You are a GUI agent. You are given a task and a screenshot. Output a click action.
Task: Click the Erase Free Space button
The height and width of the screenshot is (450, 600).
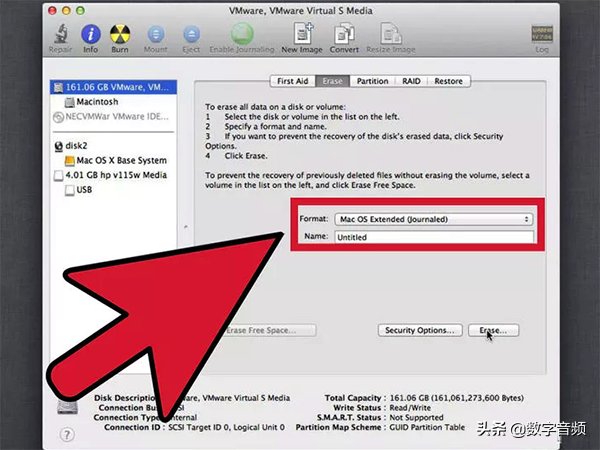(x=270, y=330)
